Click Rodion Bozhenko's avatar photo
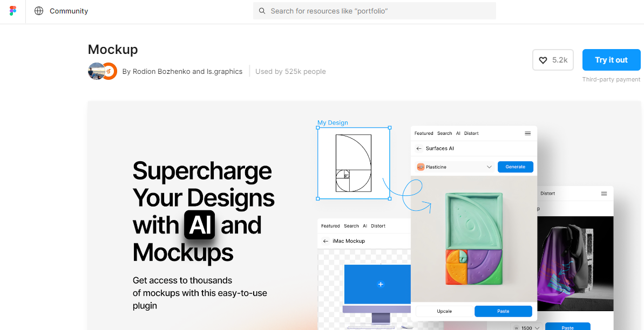The width and height of the screenshot is (644, 330). 96,71
